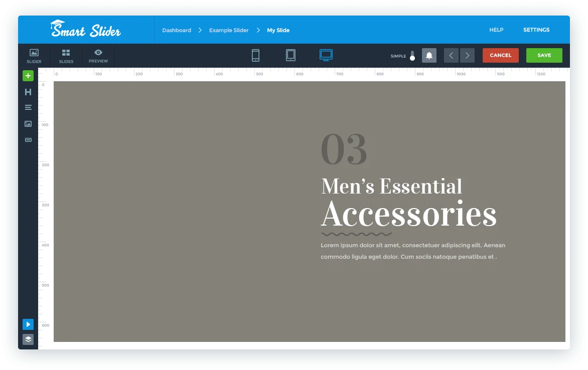Click the notification bell icon

pos(429,56)
